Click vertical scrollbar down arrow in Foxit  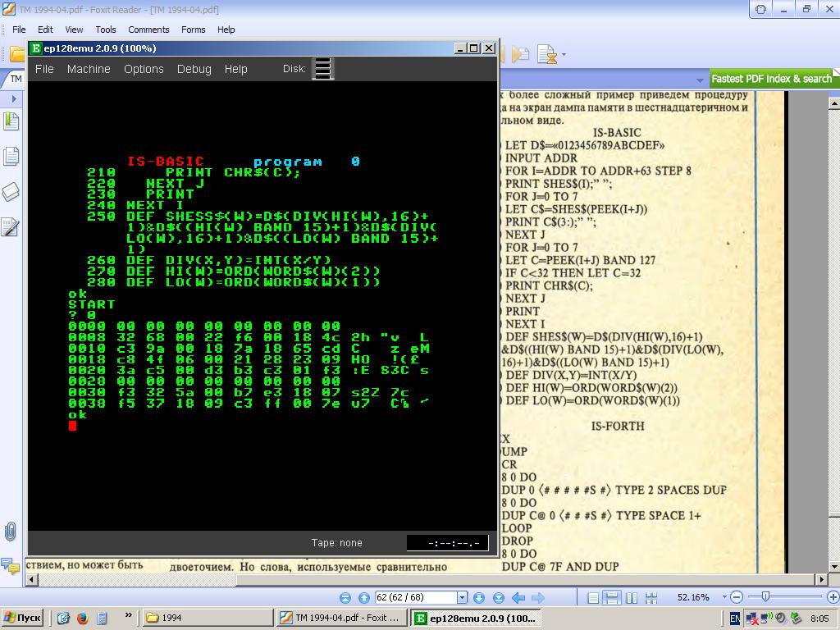pyautogui.click(x=833, y=567)
